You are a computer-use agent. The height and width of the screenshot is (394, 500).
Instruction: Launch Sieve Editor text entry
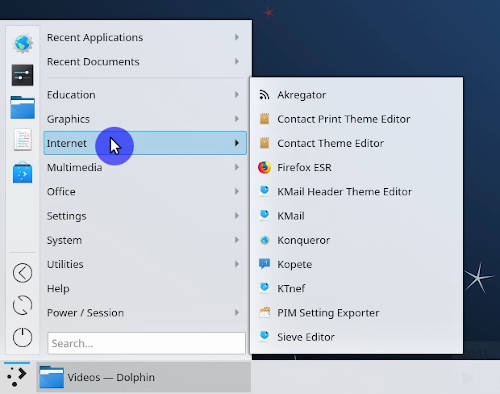[x=306, y=337]
